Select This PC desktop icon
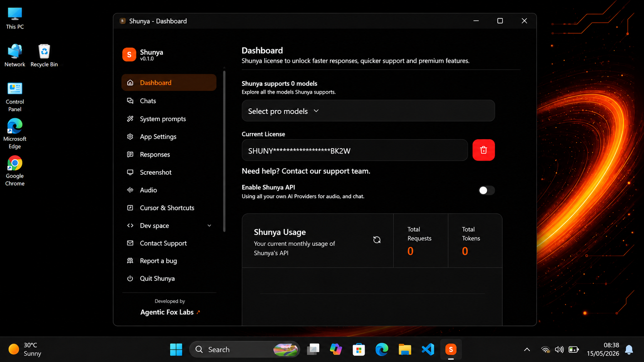This screenshot has height=362, width=644. click(15, 18)
